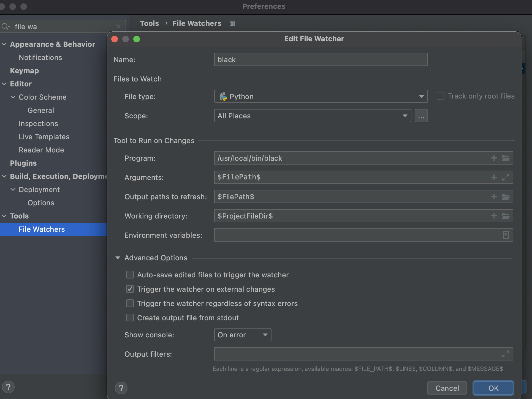Expand the Output filters field icon
The height and width of the screenshot is (399, 532).
(505, 354)
